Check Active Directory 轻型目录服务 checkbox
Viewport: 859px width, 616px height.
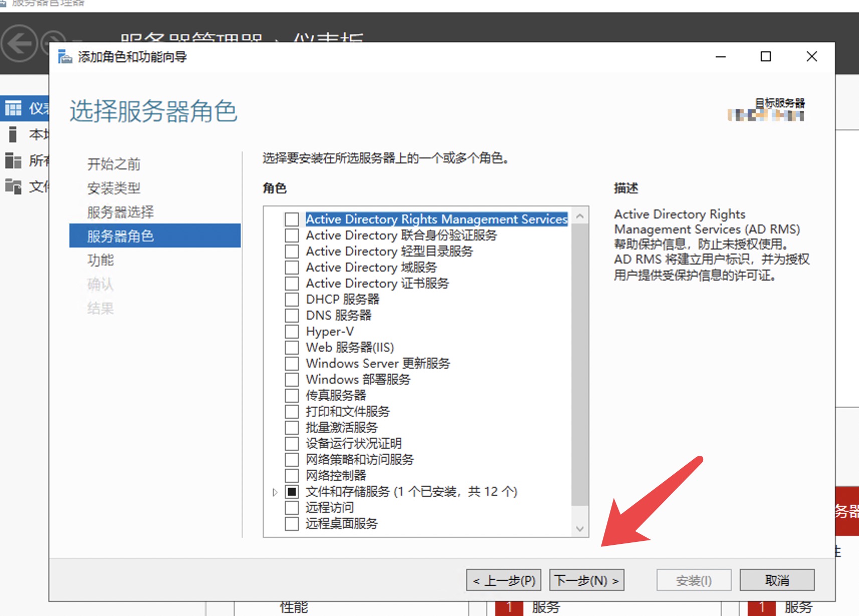pos(292,251)
